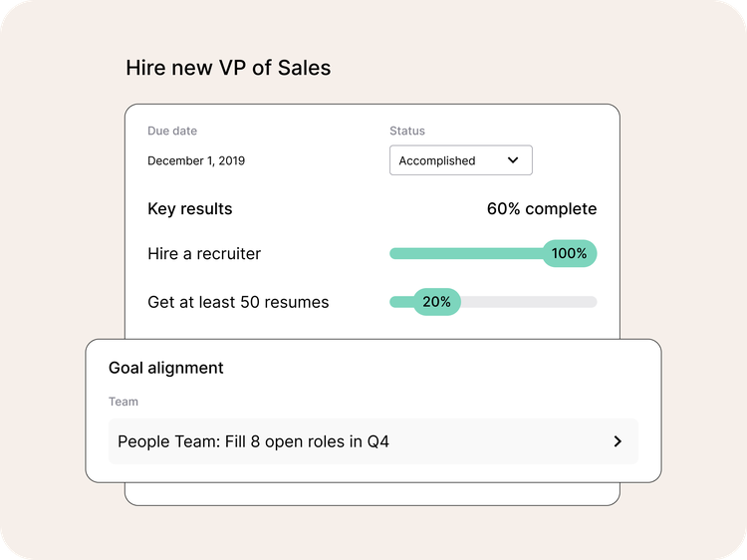The height and width of the screenshot is (560, 747).
Task: Click the Accomplished text in status box
Action: (x=437, y=160)
